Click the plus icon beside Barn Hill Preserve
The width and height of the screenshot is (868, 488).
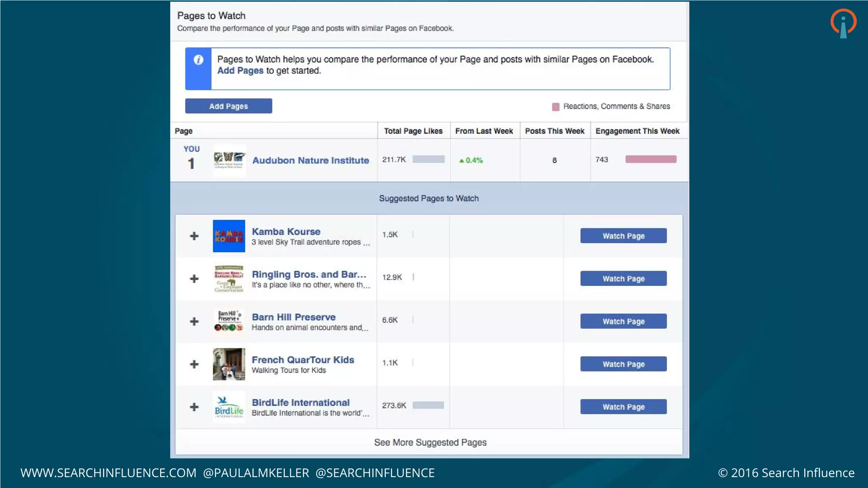tap(194, 322)
